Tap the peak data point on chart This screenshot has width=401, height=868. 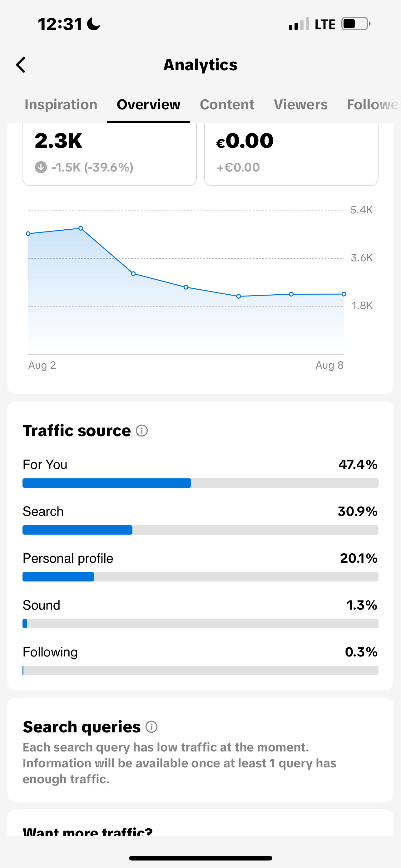click(81, 228)
